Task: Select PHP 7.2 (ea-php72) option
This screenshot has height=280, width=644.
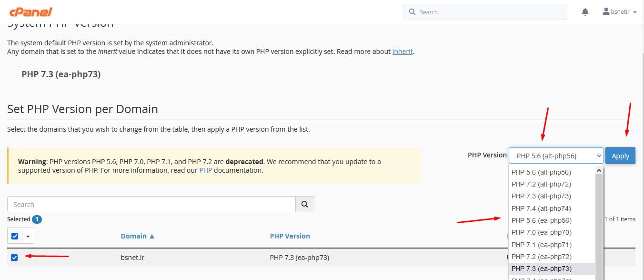Action: (552, 257)
